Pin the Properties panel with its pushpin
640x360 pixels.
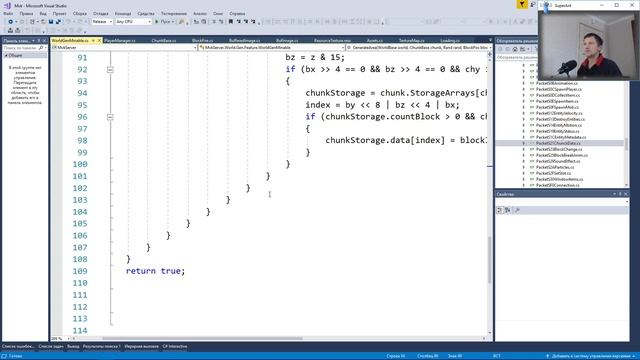(620, 194)
